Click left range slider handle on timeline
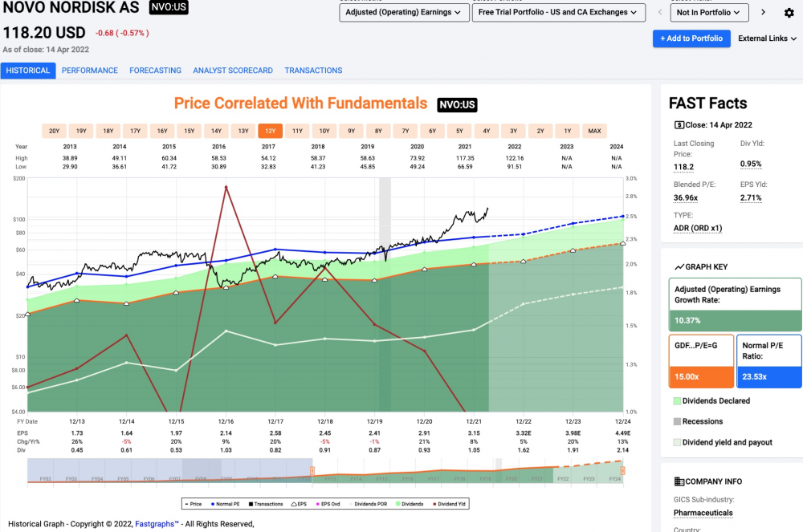Image resolution: width=803 pixels, height=532 pixels. pyautogui.click(x=312, y=470)
